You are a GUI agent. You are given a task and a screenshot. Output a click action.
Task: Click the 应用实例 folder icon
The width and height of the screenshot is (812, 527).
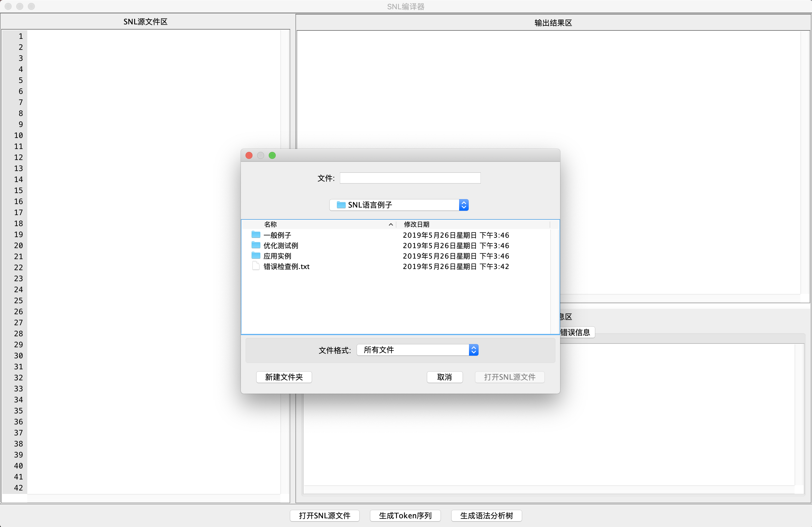click(x=256, y=256)
